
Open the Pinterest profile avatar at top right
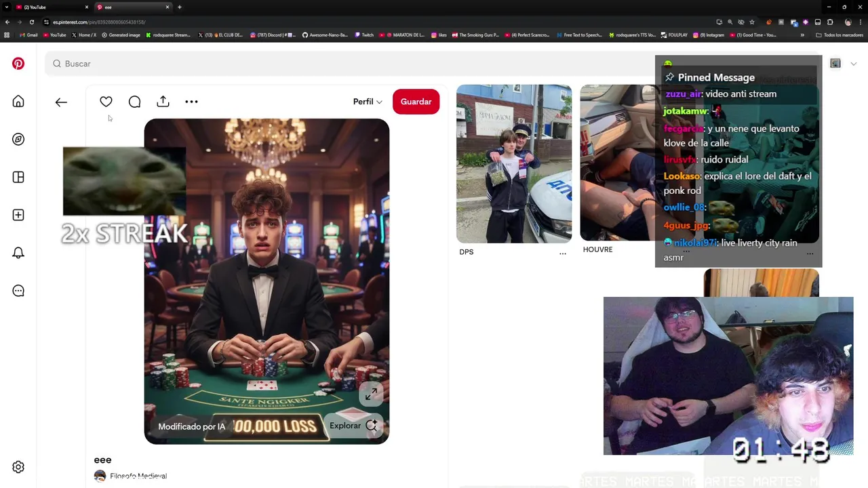coord(835,64)
